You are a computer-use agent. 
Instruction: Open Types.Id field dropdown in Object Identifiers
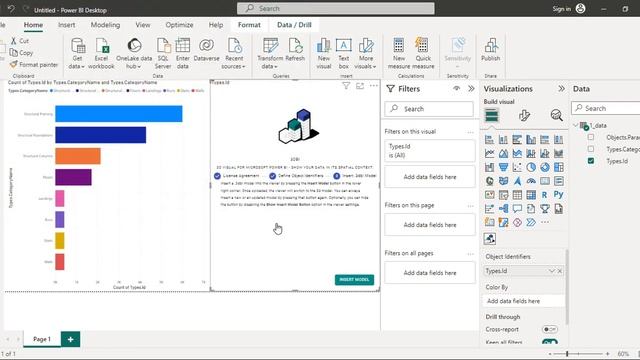click(x=552, y=271)
